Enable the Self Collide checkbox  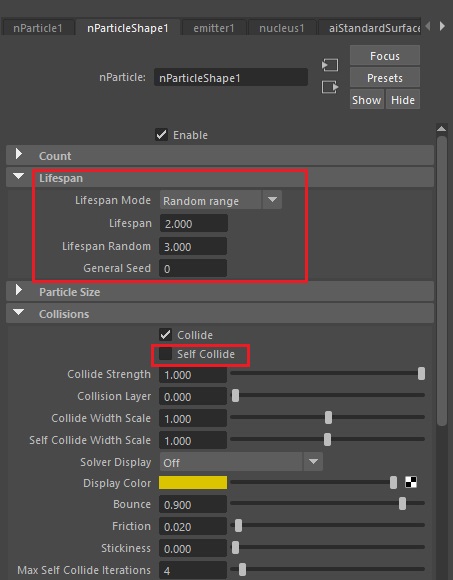165,354
